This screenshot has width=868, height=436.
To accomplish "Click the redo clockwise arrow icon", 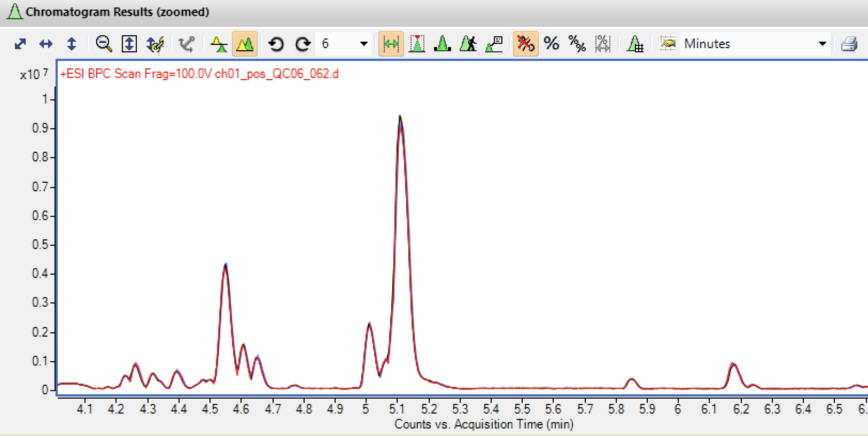I will pos(303,44).
